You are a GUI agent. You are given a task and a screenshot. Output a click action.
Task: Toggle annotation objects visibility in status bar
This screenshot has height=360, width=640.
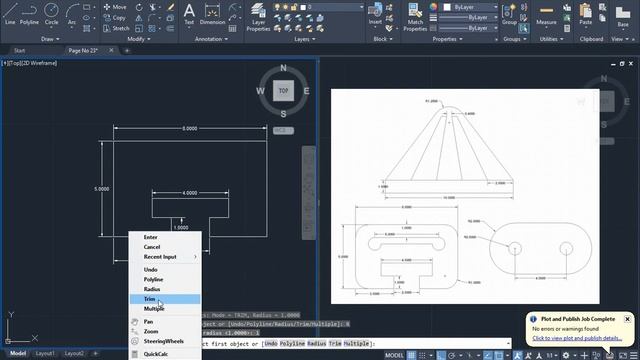tap(518, 356)
